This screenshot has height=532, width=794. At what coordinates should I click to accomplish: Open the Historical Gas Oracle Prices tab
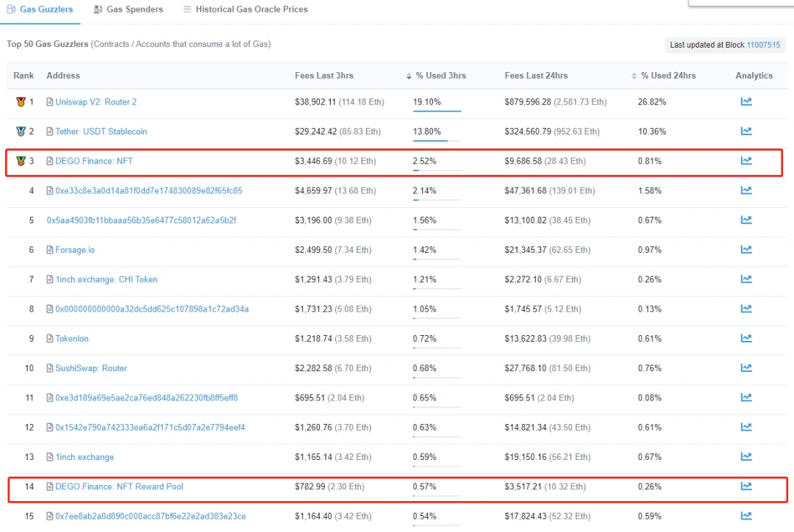point(246,10)
